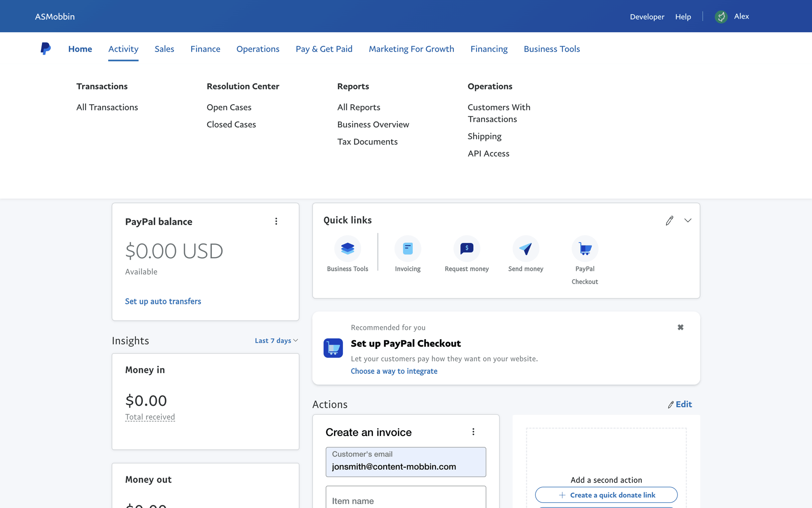Open the Operations menu in navigation bar
Screen dimensions: 812x508
tap(258, 49)
